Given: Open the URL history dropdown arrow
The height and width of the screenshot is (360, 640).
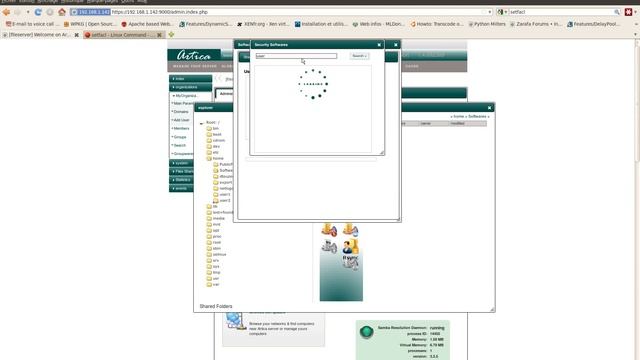Looking at the screenshot, I should 489,12.
